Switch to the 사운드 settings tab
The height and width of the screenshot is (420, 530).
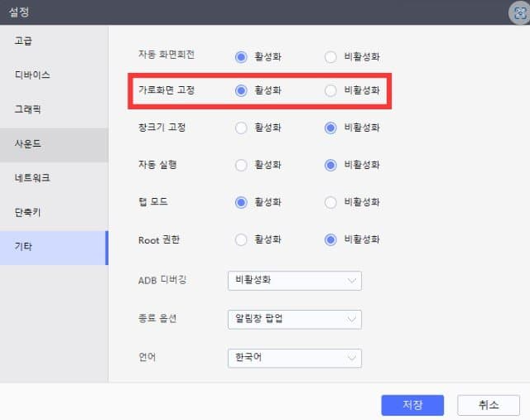(x=54, y=144)
